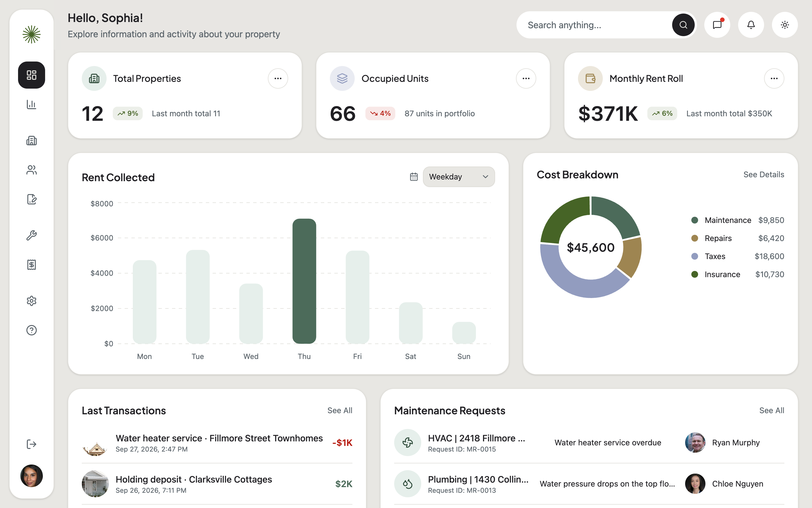This screenshot has width=812, height=508.
Task: Click See All in Maintenance Requests
Action: pos(772,411)
